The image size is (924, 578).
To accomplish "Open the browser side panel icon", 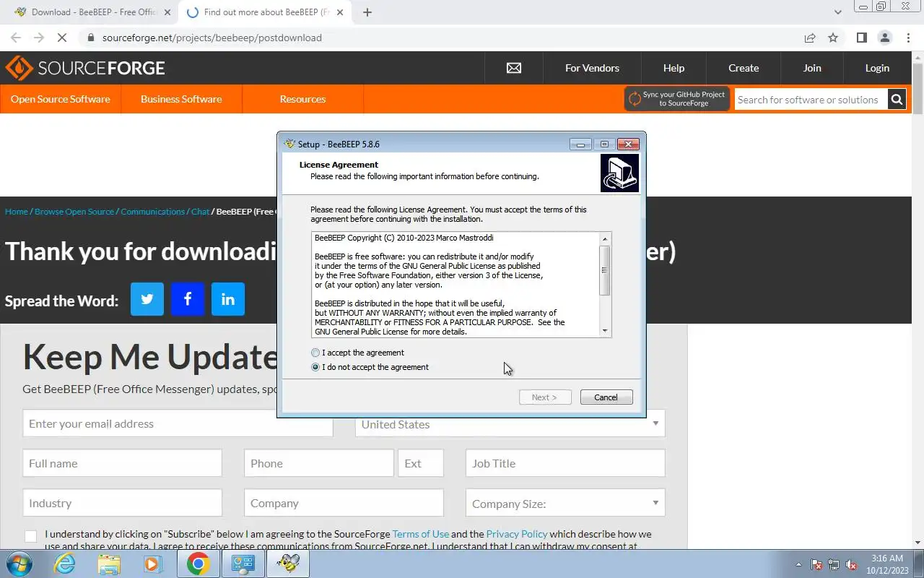I will 861,38.
